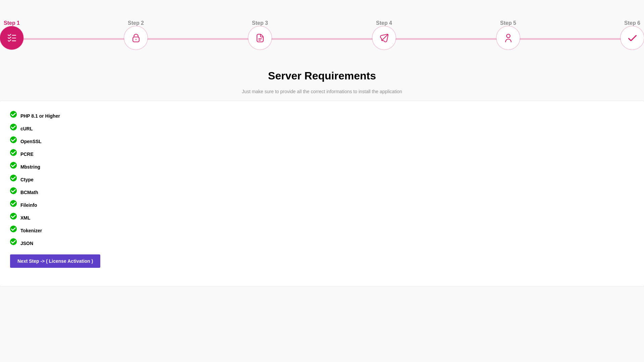The height and width of the screenshot is (362, 644).
Task: Click the green check beside Ctype
Action: tap(13, 178)
